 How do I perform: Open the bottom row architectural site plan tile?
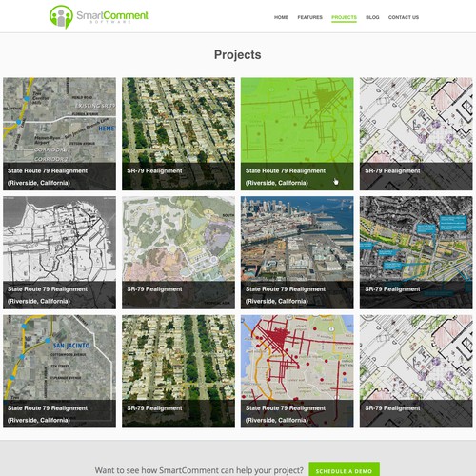pyautogui.click(x=416, y=371)
